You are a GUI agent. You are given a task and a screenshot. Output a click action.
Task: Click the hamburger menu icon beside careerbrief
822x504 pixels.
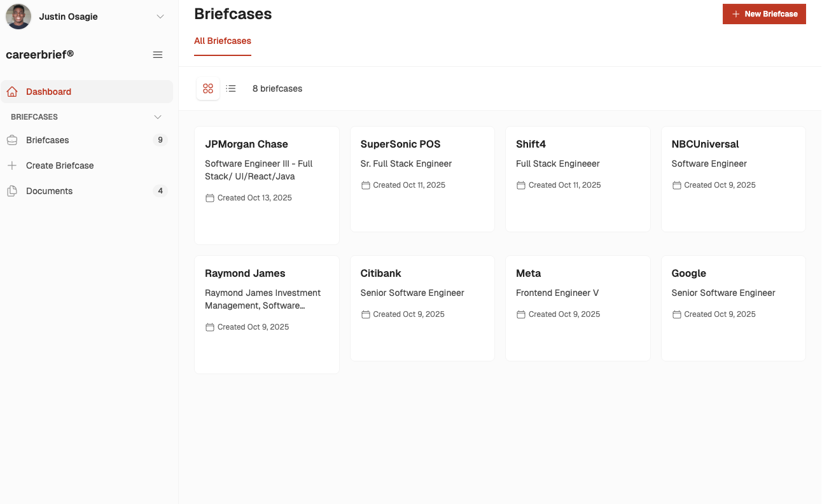158,55
